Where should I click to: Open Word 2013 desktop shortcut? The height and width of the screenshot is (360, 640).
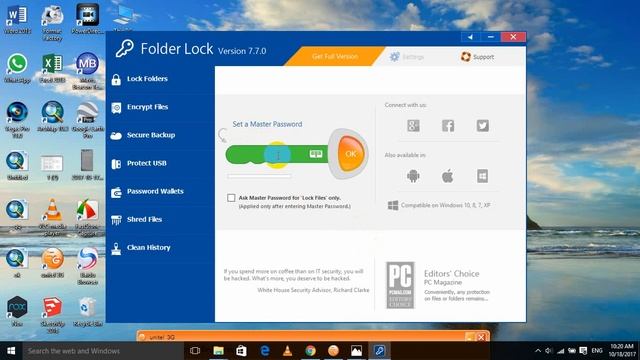coord(17,20)
